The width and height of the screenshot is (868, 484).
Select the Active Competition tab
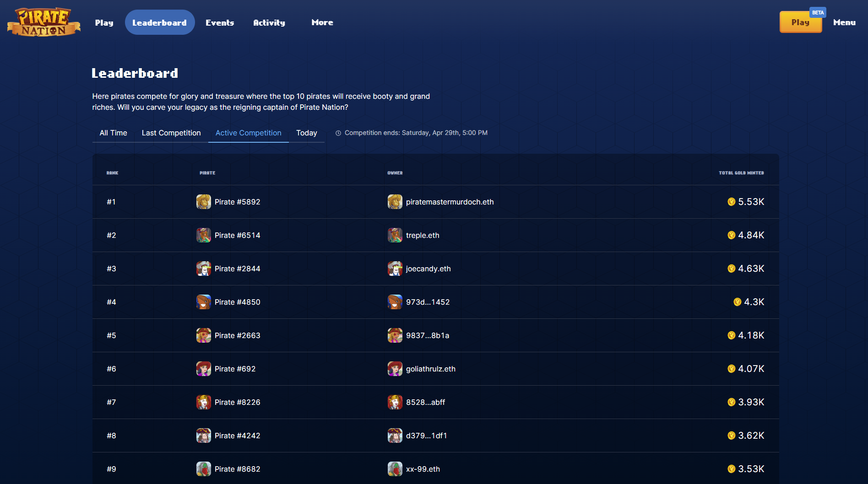[x=248, y=133]
